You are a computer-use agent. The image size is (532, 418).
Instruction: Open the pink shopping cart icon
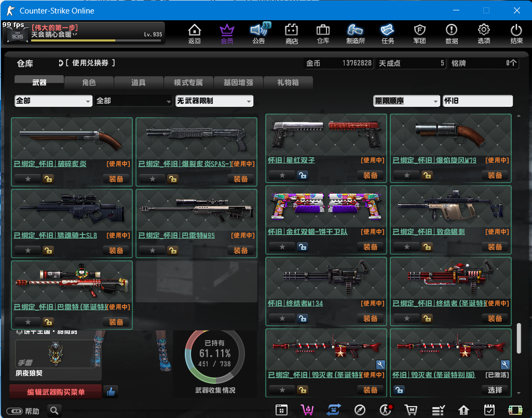[307, 410]
